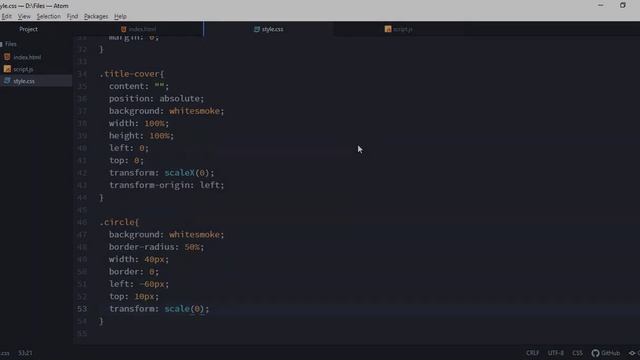Click the .title-cover selector text

[x=131, y=74]
